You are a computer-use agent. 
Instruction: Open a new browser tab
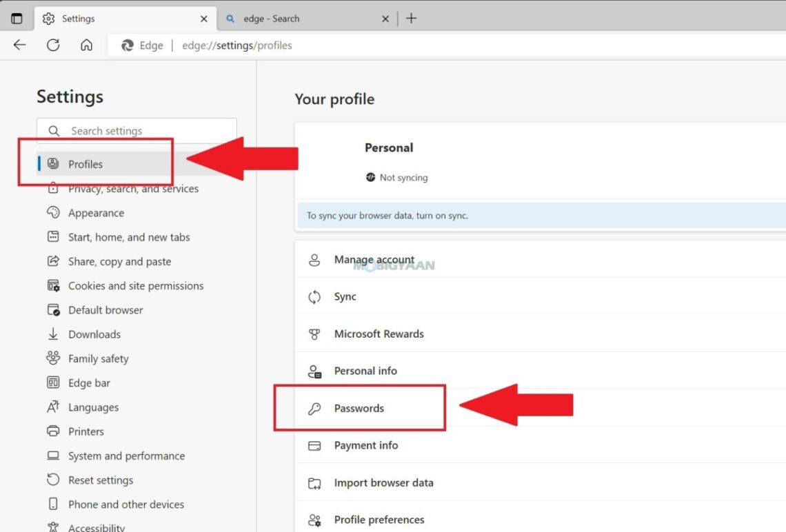[x=412, y=19]
